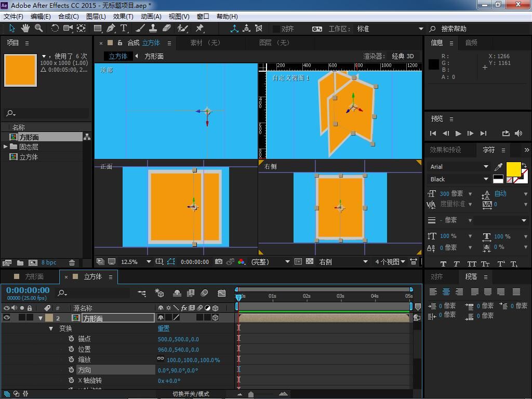Click the eyedropper in Character panel
The width and height of the screenshot is (532, 399).
point(498,167)
